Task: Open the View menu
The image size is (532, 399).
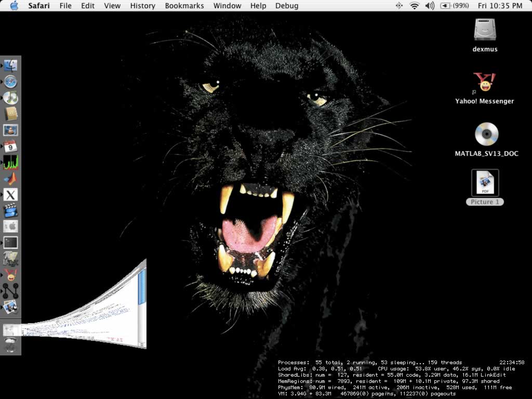Action: point(112,5)
